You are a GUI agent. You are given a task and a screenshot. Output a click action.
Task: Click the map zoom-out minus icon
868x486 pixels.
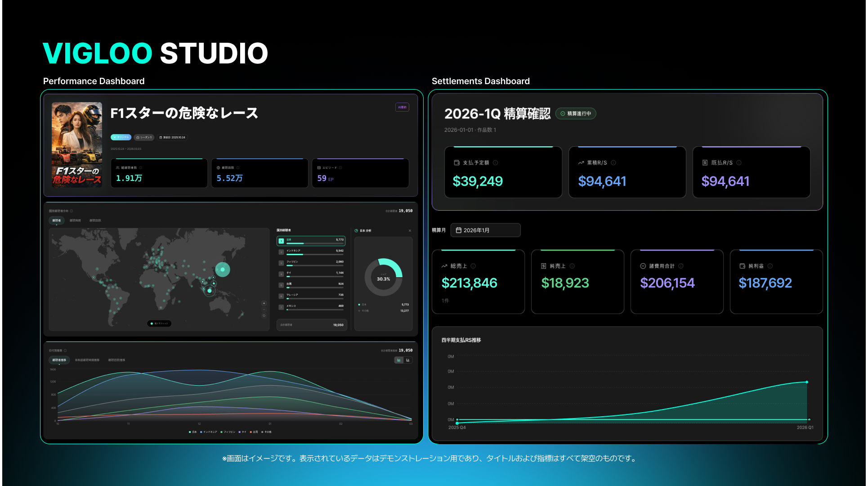pos(264,310)
